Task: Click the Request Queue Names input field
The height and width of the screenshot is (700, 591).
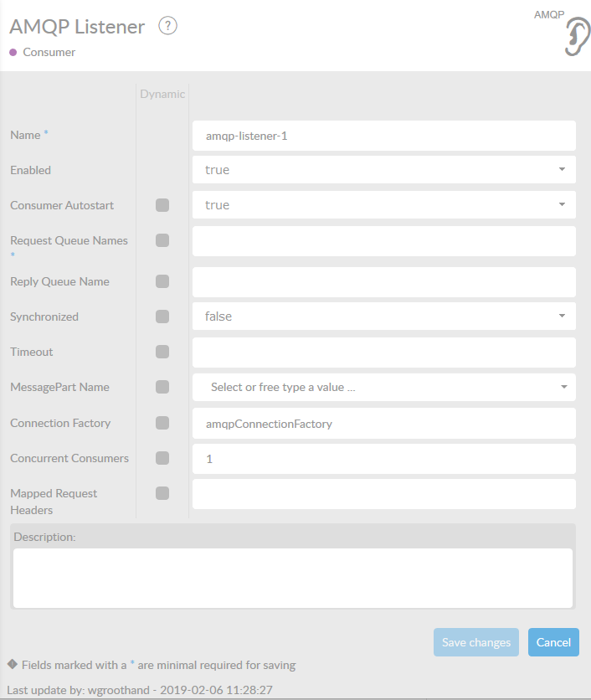Action: coord(383,241)
